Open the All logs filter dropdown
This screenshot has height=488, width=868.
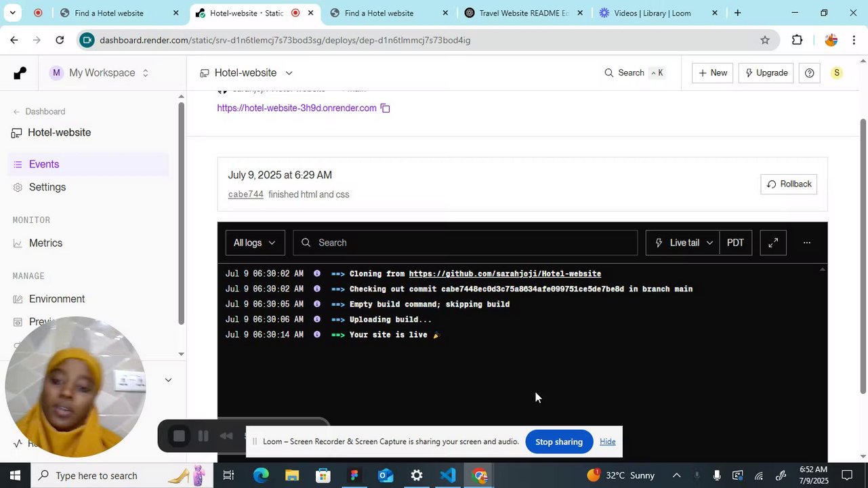255,243
